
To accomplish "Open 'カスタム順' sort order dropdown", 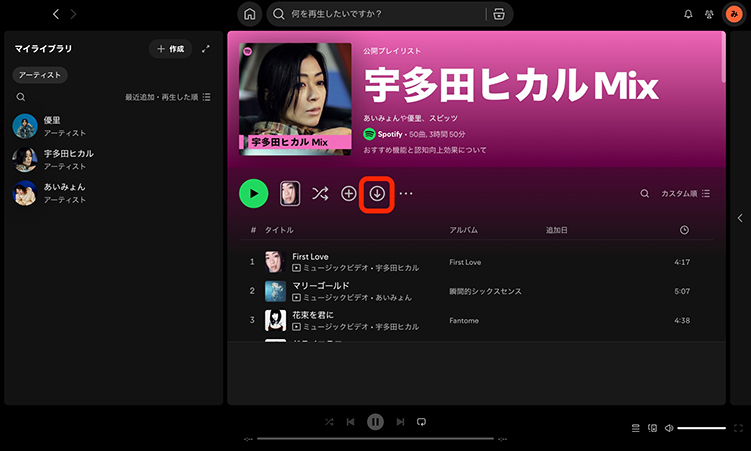I will 685,193.
